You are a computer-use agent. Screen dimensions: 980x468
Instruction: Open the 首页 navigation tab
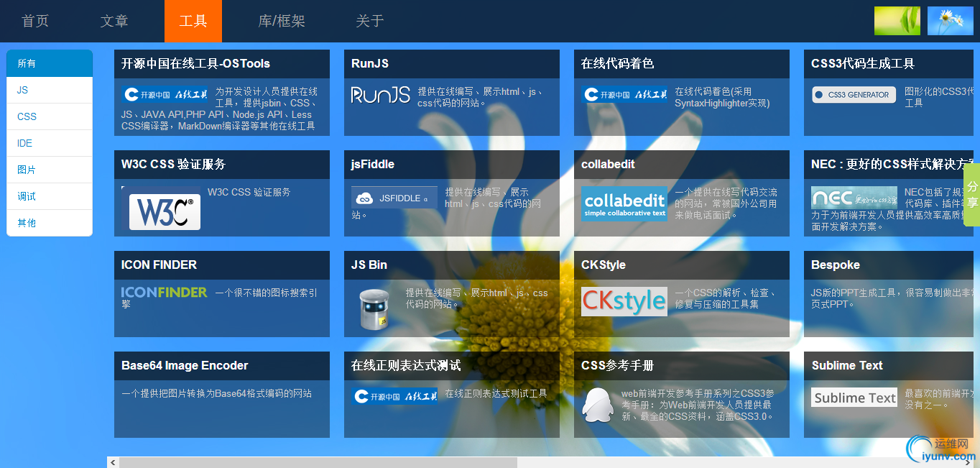(x=35, y=21)
